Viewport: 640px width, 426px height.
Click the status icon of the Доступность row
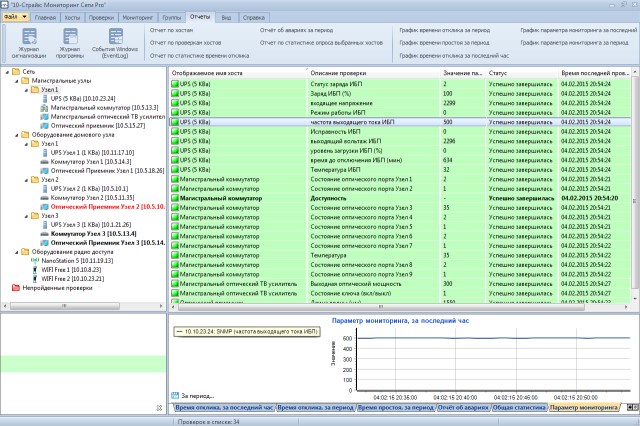click(175, 198)
